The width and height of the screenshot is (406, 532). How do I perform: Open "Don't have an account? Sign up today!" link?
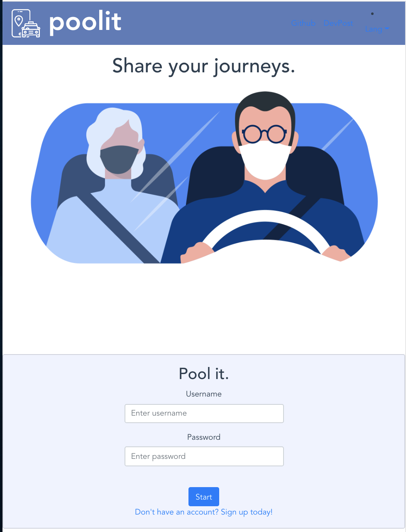204,512
